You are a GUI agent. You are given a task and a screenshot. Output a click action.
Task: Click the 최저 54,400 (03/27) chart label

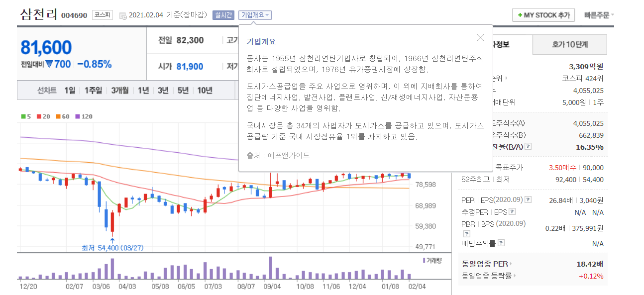pos(112,248)
